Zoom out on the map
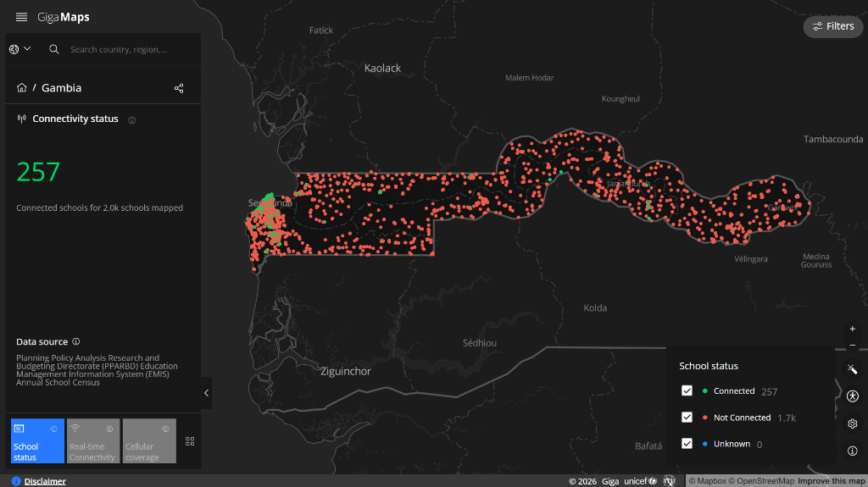The image size is (868, 487). click(x=853, y=346)
